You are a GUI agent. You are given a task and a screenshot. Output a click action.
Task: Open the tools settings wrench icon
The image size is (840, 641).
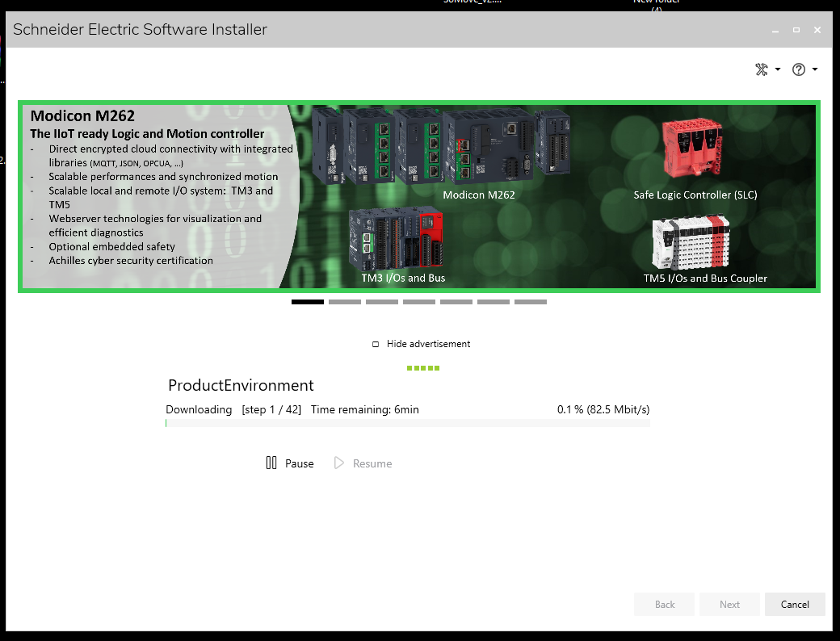pos(761,69)
